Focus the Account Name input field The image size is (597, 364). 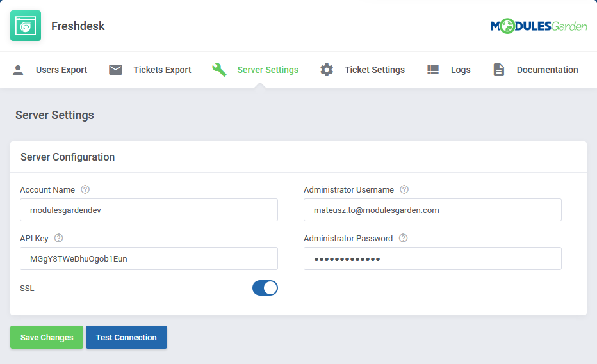pos(149,210)
